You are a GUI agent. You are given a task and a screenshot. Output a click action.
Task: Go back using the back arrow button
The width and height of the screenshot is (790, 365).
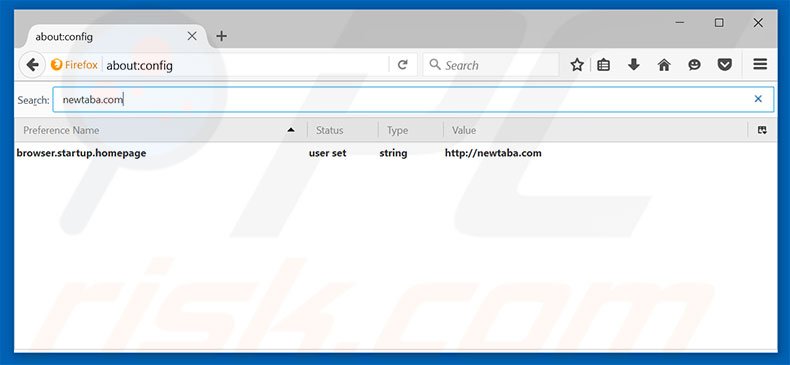(x=32, y=65)
